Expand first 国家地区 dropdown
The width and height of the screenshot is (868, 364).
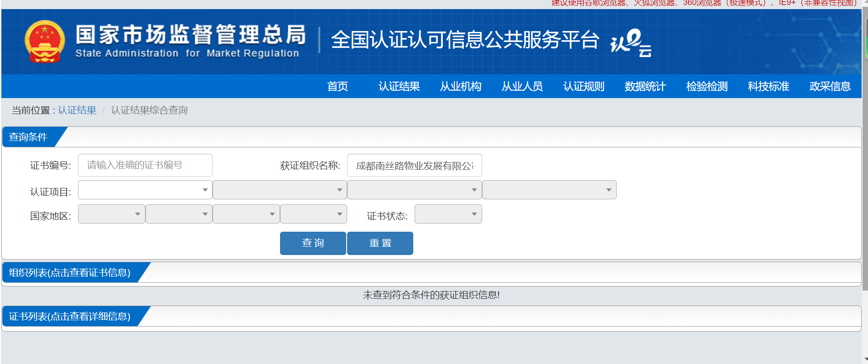pos(112,214)
